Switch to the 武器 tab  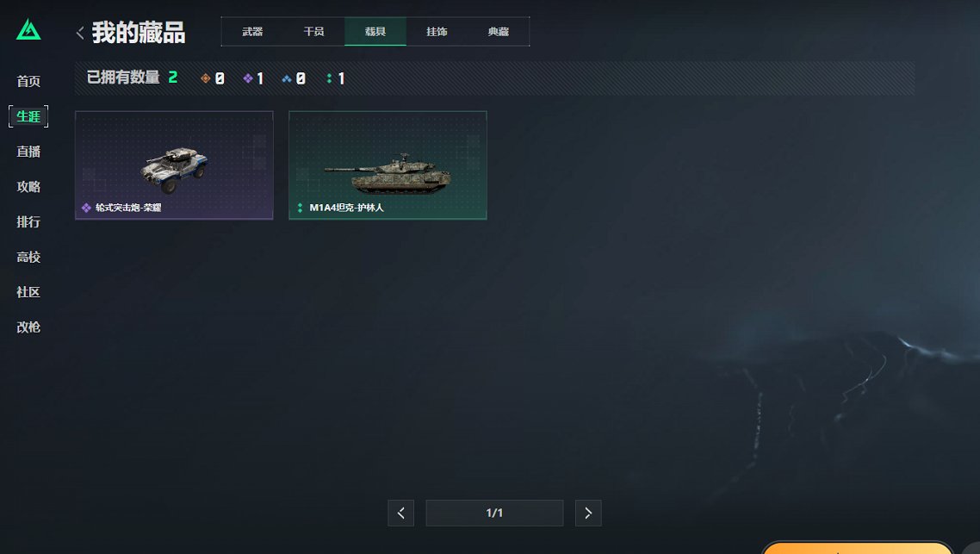pos(252,31)
